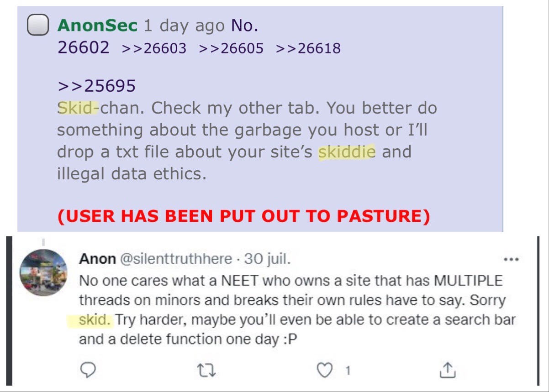Click the highlighted word skiddie in post
The image size is (549, 392).
pyautogui.click(x=347, y=152)
